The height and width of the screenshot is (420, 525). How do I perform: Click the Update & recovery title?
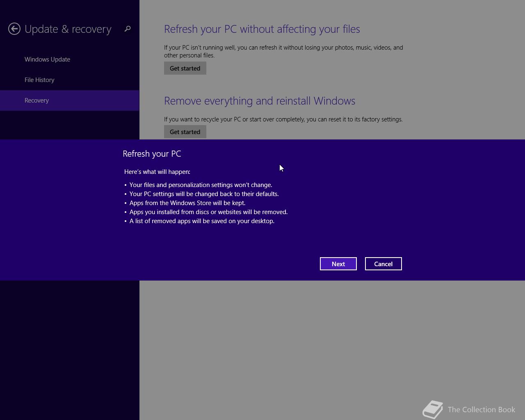tap(68, 29)
